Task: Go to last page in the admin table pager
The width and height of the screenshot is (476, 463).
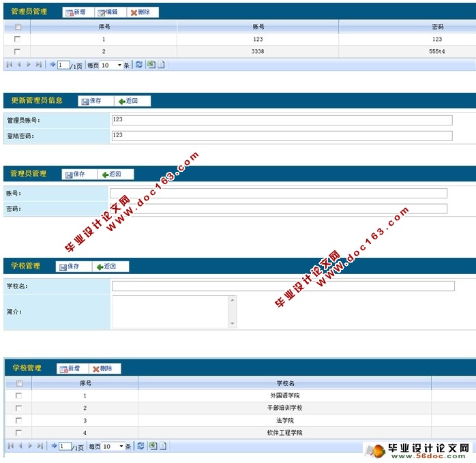Action: coord(38,64)
